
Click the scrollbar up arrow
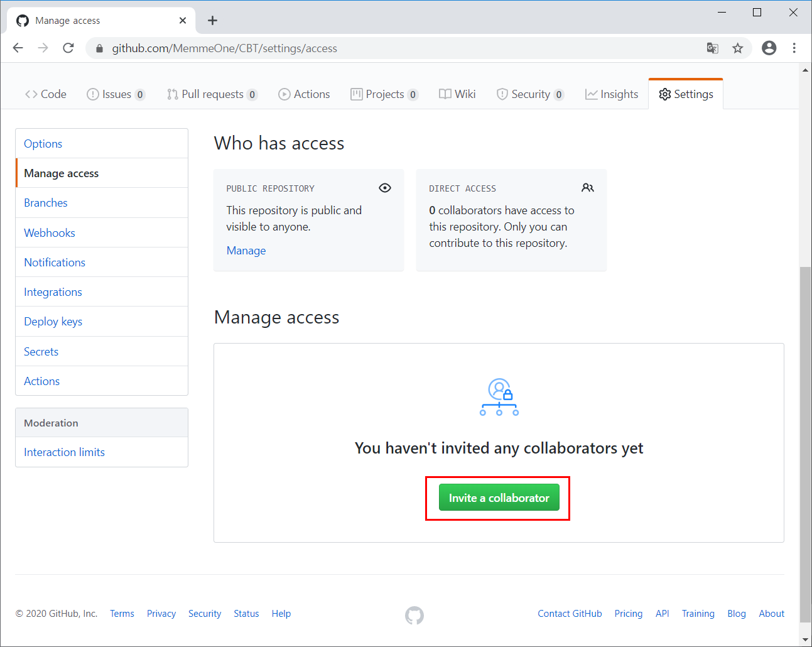click(x=805, y=70)
